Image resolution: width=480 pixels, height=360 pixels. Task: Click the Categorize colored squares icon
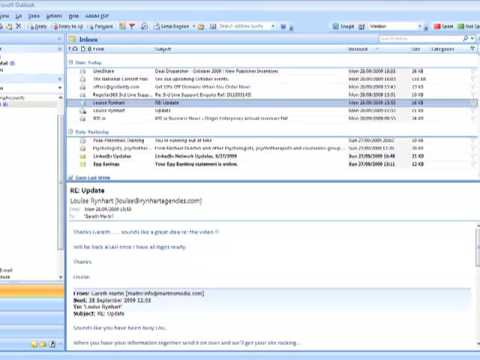122,26
